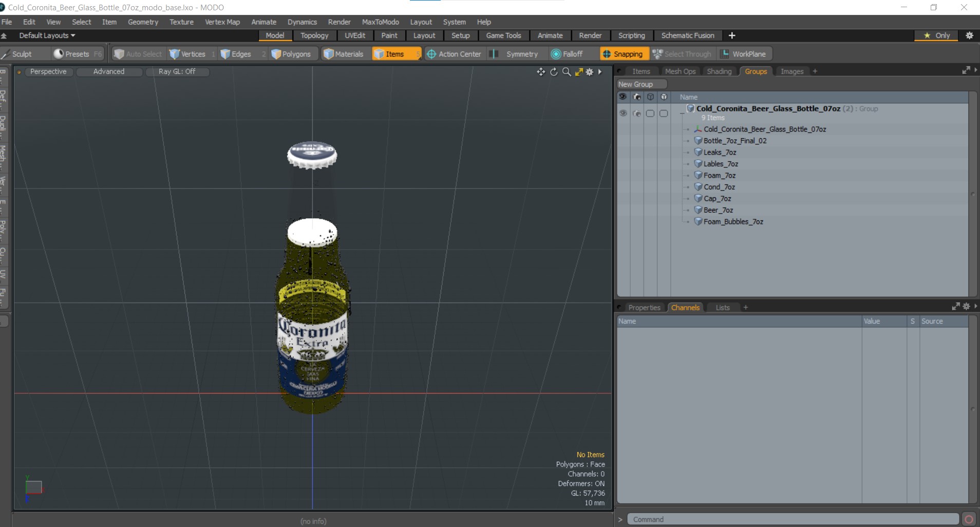Add a new layout tab with plus

point(732,35)
